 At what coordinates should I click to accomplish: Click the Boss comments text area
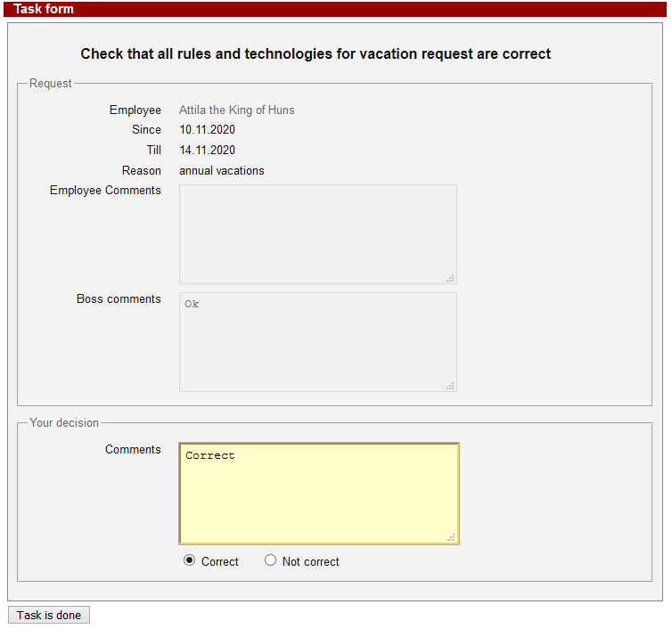point(317,341)
